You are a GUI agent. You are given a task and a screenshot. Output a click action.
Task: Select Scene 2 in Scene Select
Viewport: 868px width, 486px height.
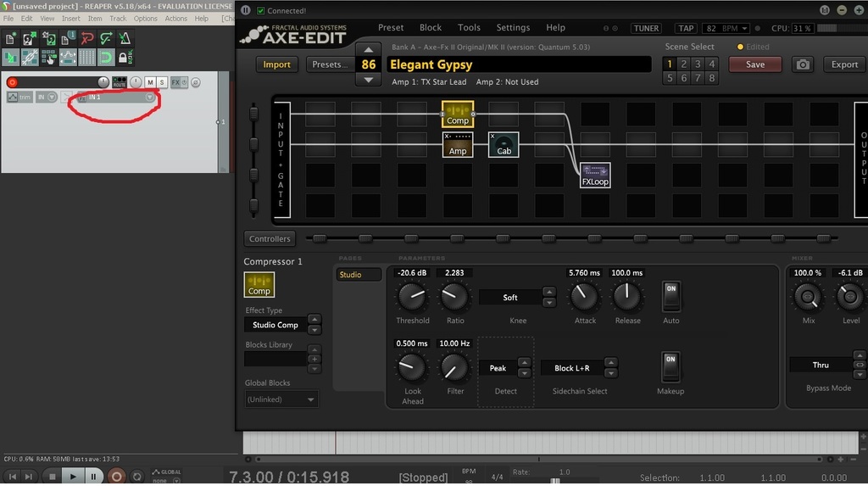tap(684, 64)
